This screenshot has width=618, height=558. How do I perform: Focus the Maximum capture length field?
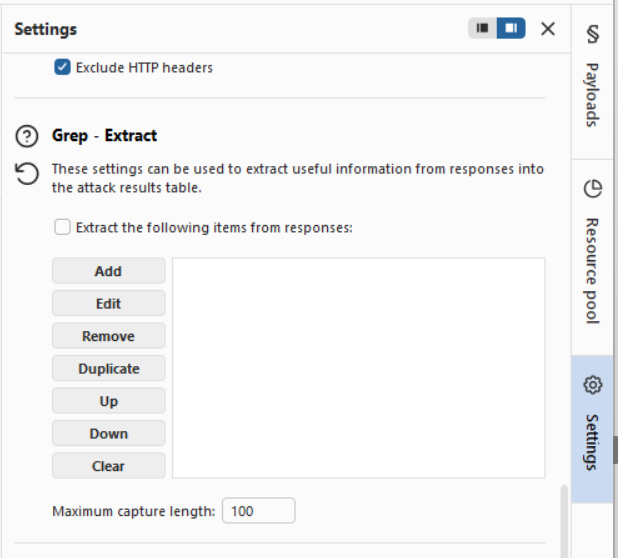(259, 511)
